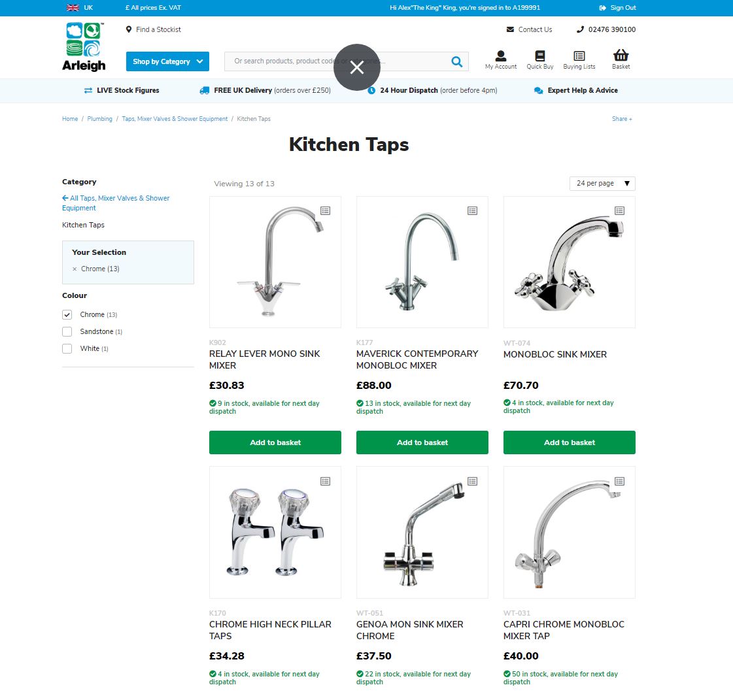Open Monobloc Sink Mixer product thumbnail
The width and height of the screenshot is (733, 700).
570,262
